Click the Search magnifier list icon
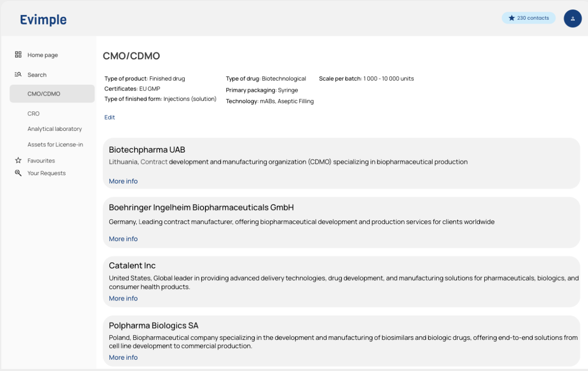 coord(18,74)
